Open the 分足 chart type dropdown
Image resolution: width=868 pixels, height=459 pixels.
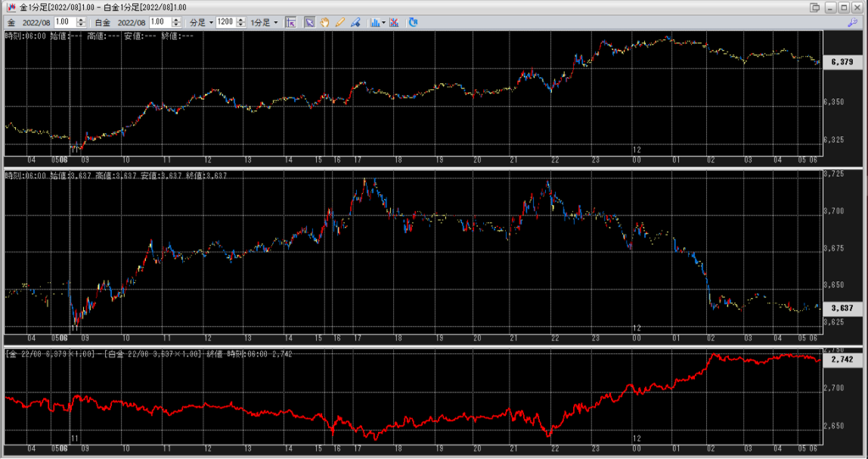[x=200, y=22]
